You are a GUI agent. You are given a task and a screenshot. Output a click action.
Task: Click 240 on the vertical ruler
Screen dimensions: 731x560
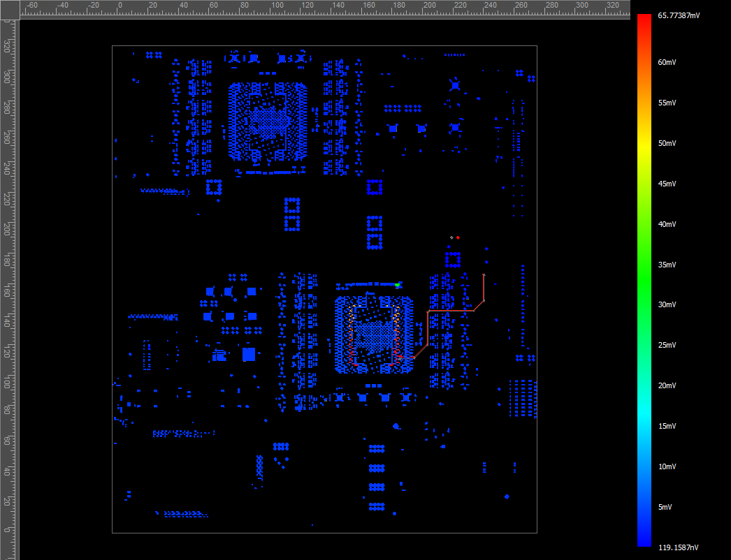click(x=6, y=168)
